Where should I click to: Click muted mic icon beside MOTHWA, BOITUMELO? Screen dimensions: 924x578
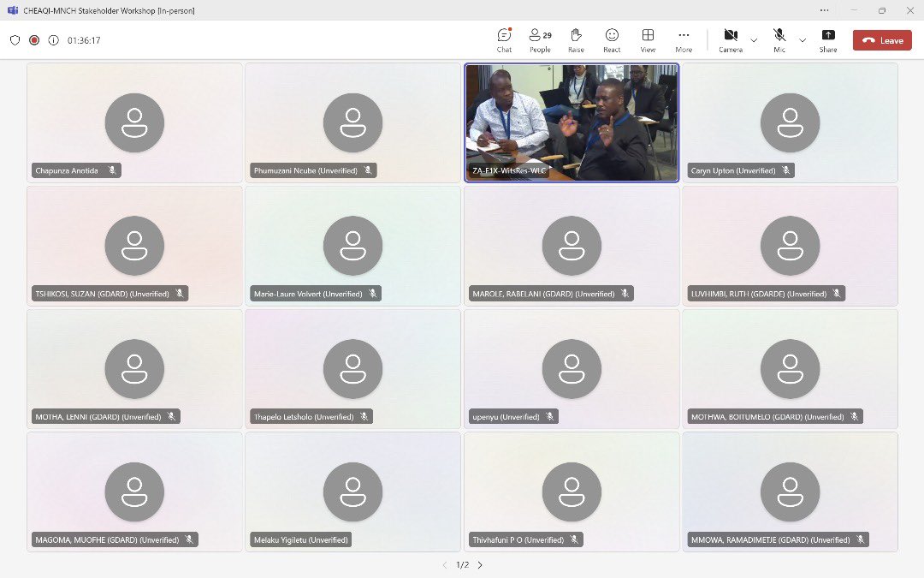click(855, 416)
